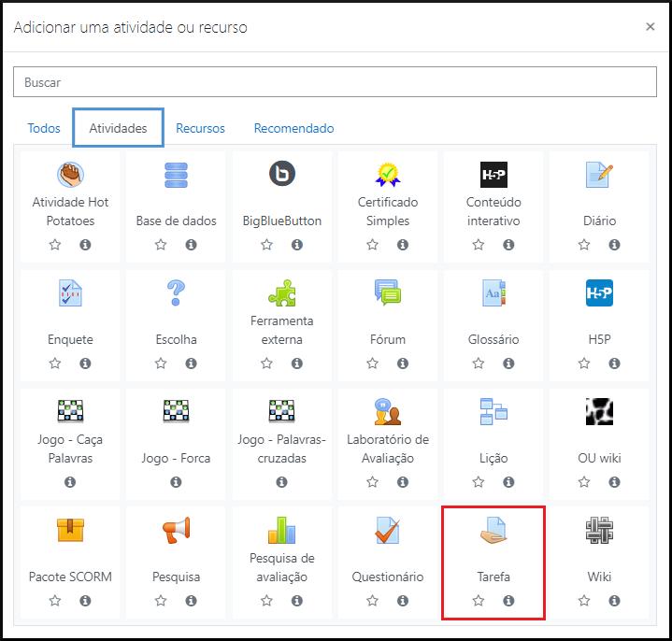Mark Escolha as favorite with star
The height and width of the screenshot is (641, 672).
161,363
